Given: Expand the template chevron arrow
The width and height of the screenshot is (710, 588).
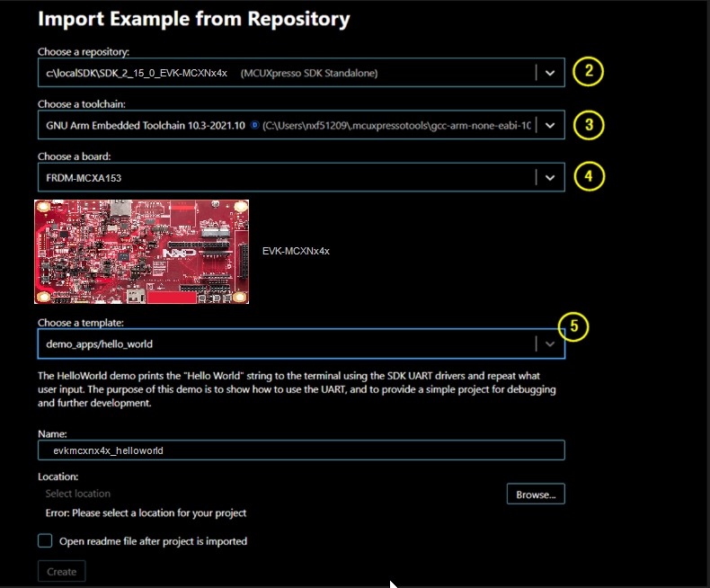Looking at the screenshot, I should pos(550,343).
